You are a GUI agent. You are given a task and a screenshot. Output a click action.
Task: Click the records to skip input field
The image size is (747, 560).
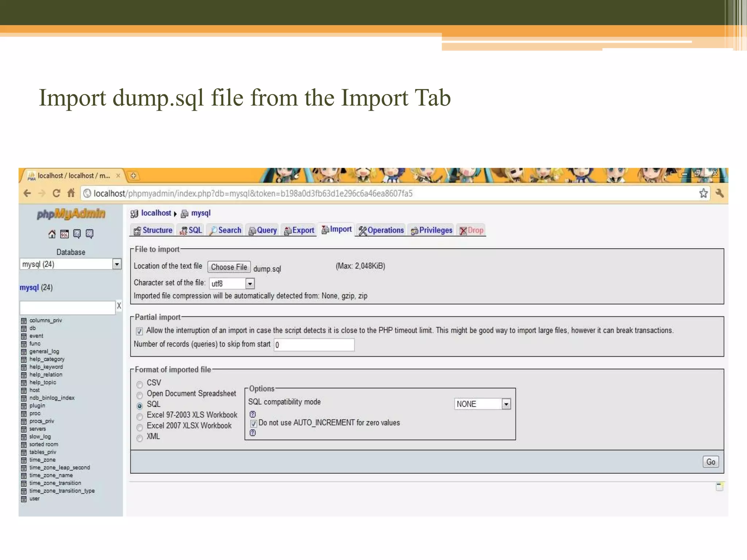(314, 345)
